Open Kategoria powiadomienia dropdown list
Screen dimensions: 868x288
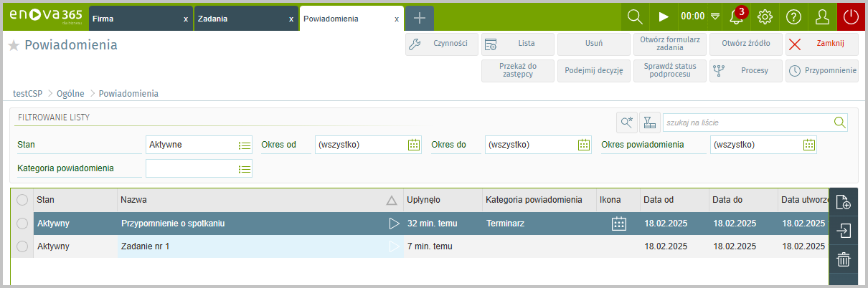pyautogui.click(x=245, y=169)
